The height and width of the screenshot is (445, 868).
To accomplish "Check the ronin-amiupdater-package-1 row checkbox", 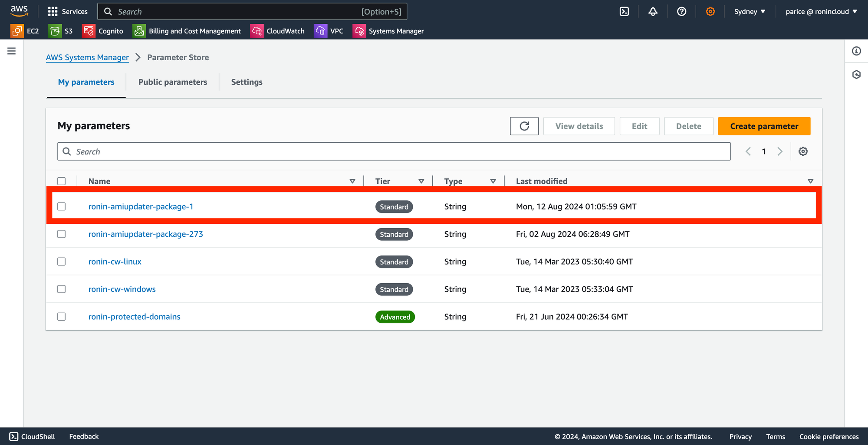I will tap(62, 206).
